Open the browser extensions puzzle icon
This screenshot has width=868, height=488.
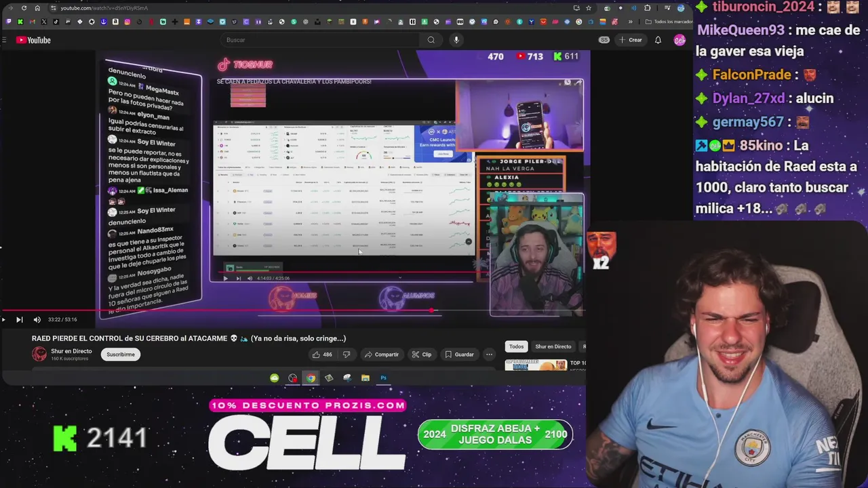point(647,8)
